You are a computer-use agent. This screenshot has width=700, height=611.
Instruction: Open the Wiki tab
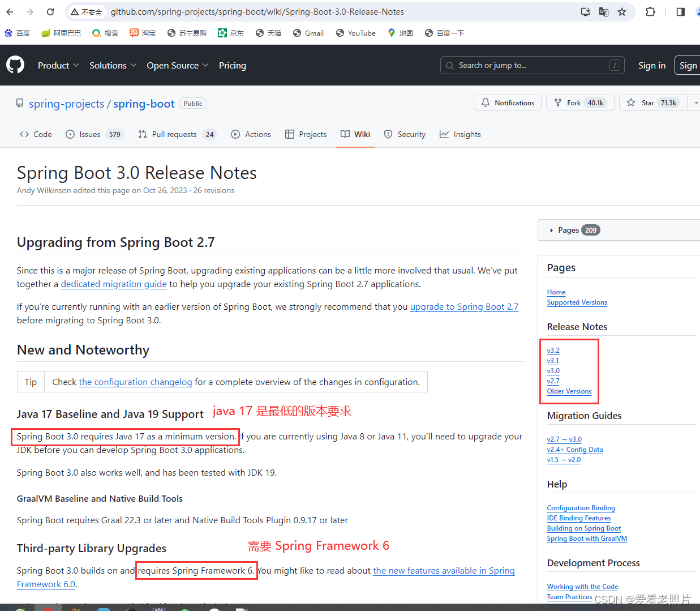tap(355, 134)
